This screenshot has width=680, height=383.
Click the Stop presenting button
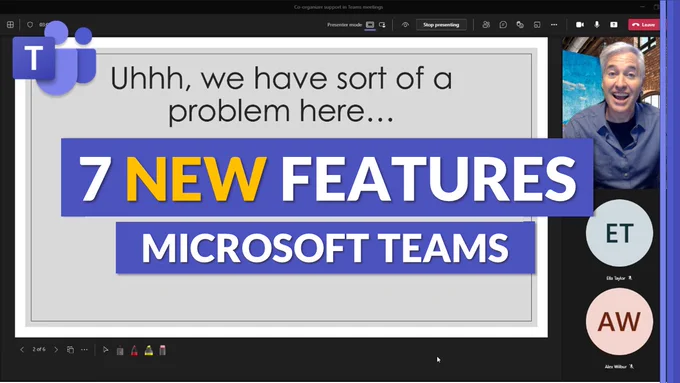[x=441, y=25]
